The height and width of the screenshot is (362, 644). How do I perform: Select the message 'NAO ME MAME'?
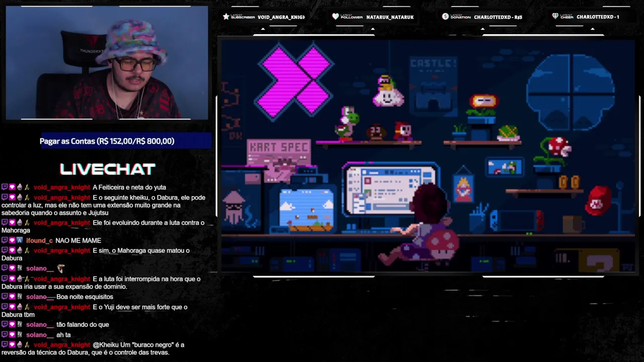coord(78,241)
